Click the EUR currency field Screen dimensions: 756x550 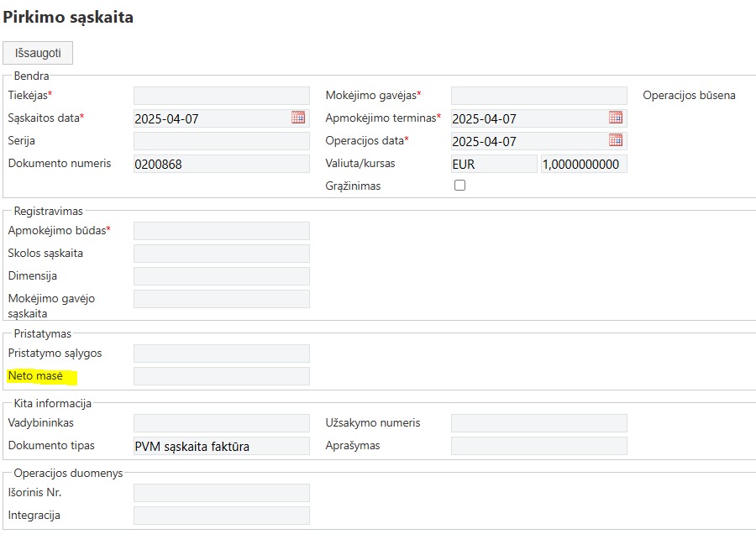pos(494,164)
